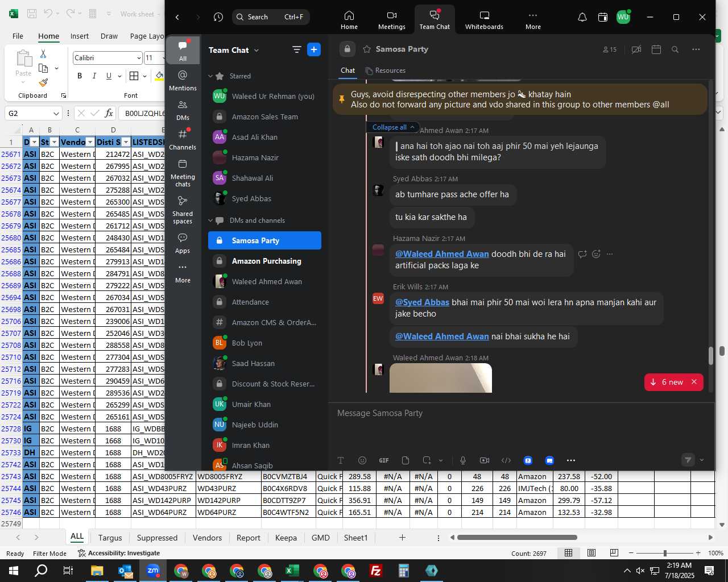Open the sidebar More ellipsis

point(183,272)
